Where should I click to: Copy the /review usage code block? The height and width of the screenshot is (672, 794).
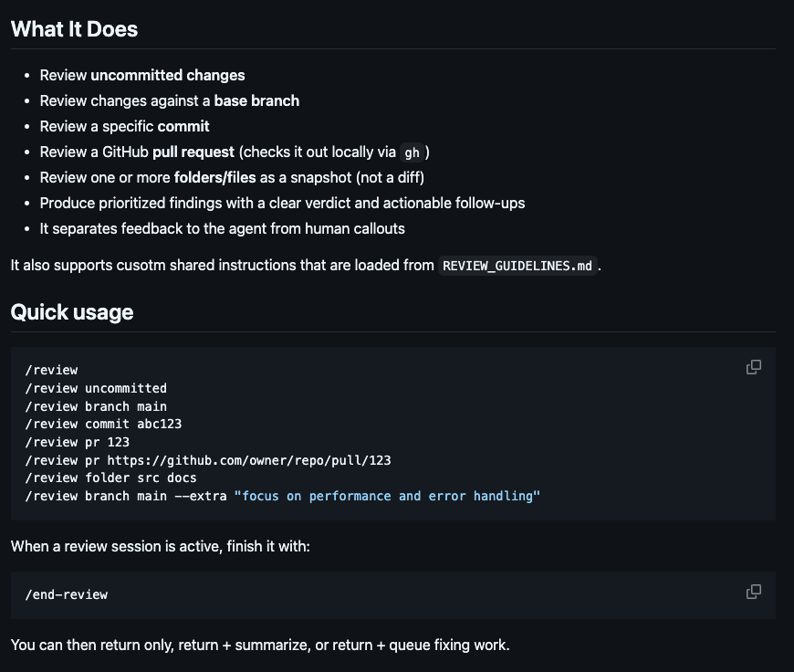click(754, 367)
